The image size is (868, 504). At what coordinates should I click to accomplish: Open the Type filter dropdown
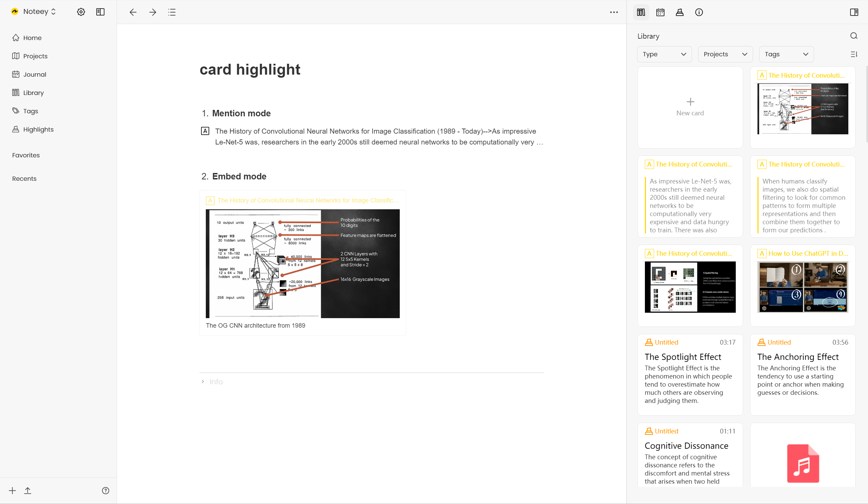pos(664,54)
